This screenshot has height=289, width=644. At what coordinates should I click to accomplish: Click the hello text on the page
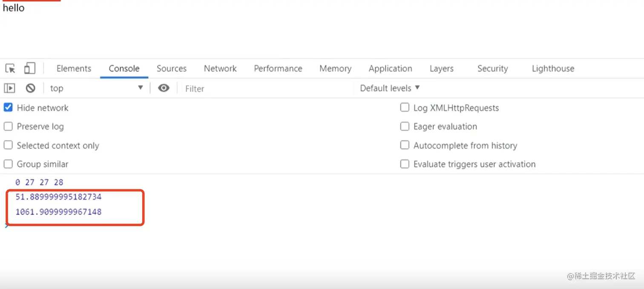pos(14,8)
